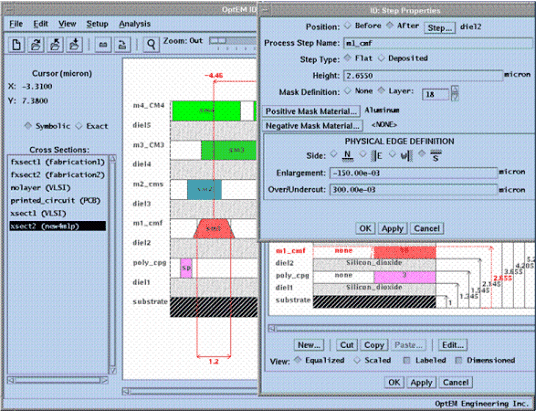Click the Edit... button

pos(453,345)
